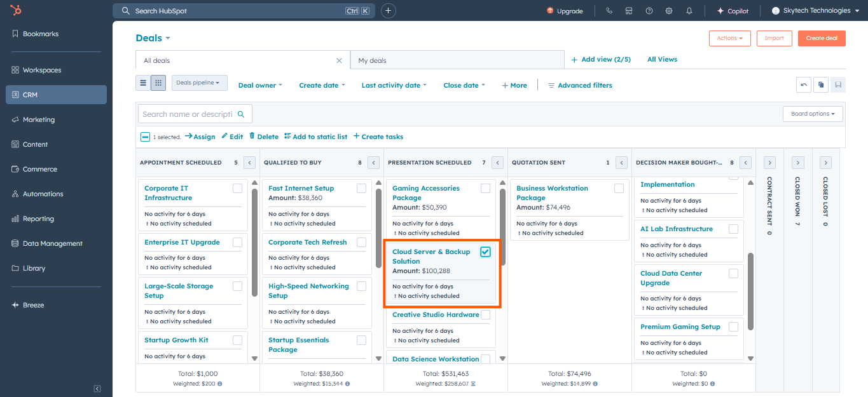The height and width of the screenshot is (397, 868).
Task: Expand the Deal owner filter
Action: (260, 85)
